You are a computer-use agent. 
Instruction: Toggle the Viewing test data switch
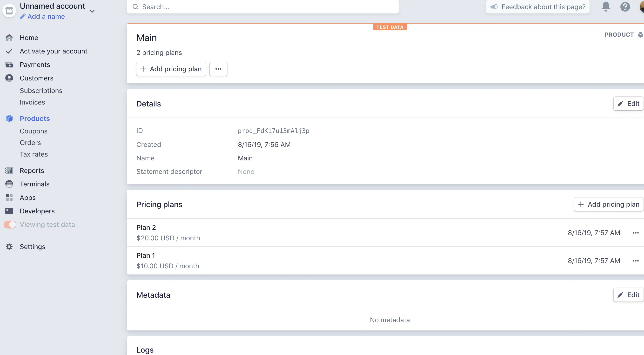point(10,225)
